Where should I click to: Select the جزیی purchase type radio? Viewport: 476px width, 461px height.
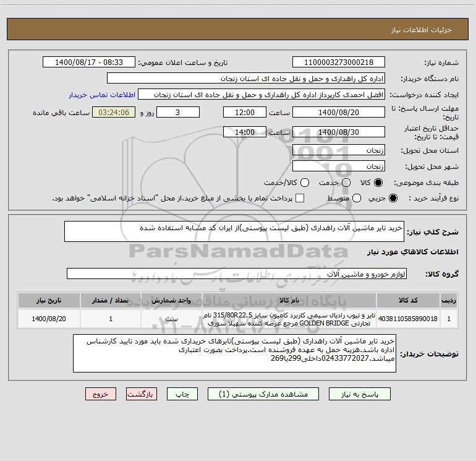(393, 198)
